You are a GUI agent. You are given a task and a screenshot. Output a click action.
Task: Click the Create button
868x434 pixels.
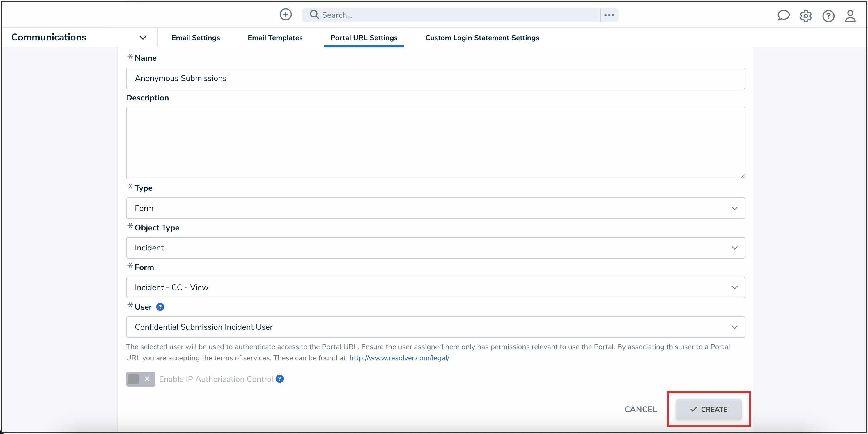click(708, 409)
